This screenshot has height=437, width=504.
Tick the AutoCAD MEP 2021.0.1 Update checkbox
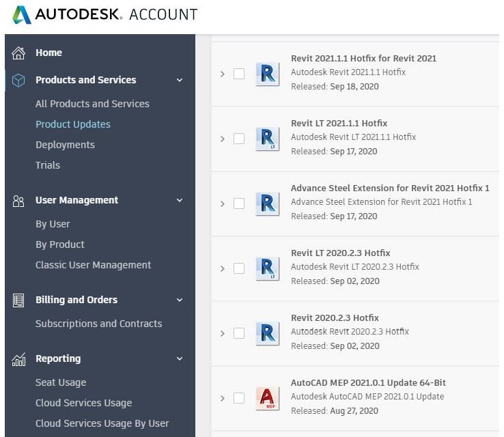[x=239, y=399]
